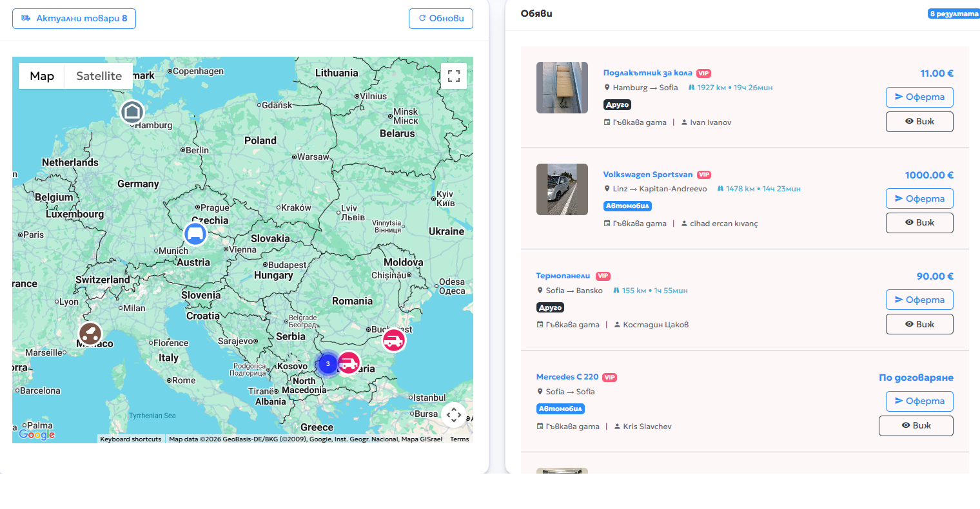Open Подлакътник за кола listing title
980x509 pixels.
[x=647, y=73]
